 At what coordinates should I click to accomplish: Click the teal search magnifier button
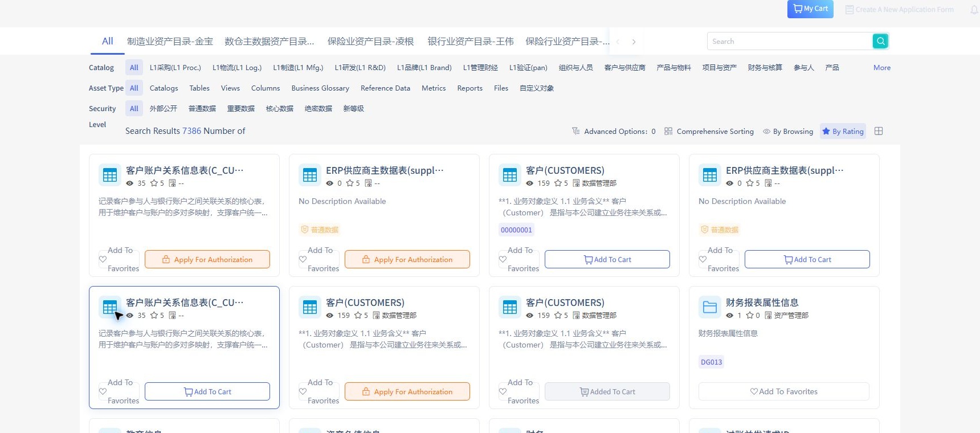click(x=880, y=41)
